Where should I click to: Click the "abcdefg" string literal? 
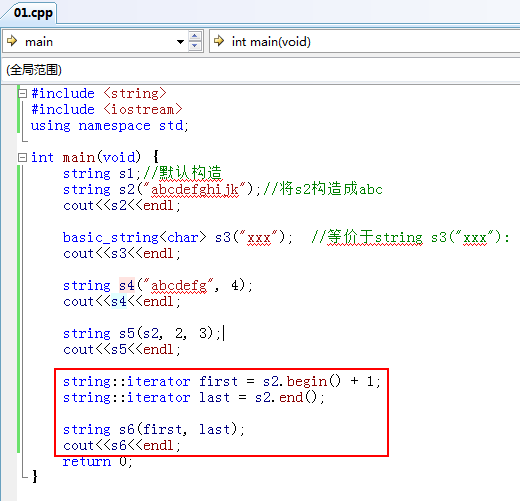[x=179, y=286]
